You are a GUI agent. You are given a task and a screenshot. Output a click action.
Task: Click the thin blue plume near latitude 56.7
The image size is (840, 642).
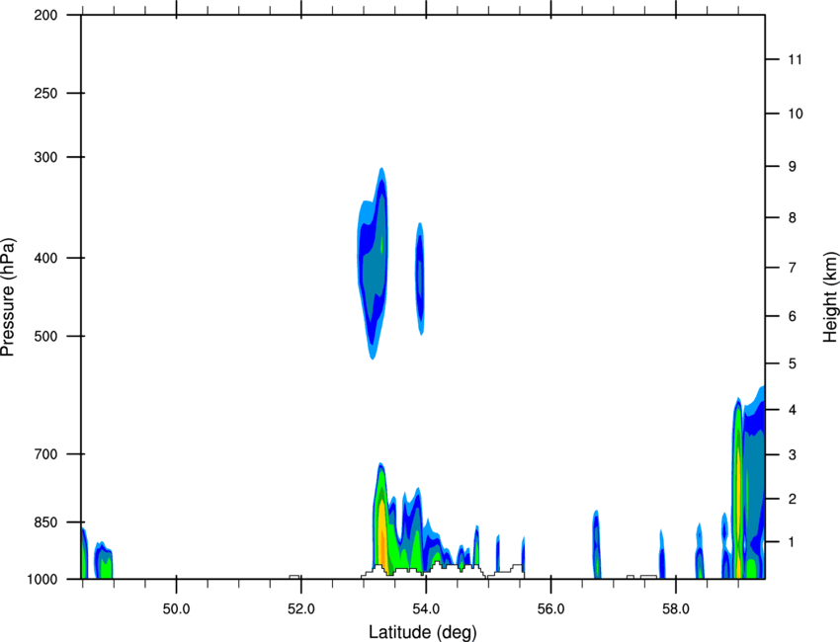(x=596, y=545)
